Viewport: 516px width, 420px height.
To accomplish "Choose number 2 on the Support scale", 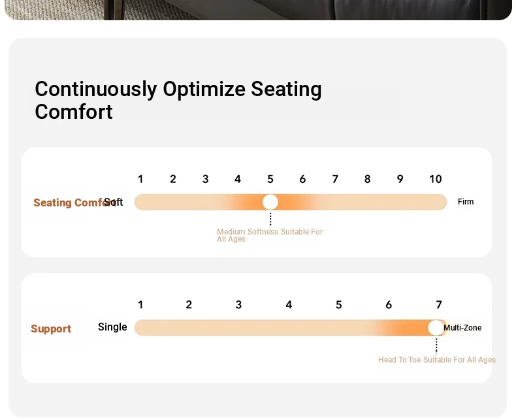I will (189, 305).
